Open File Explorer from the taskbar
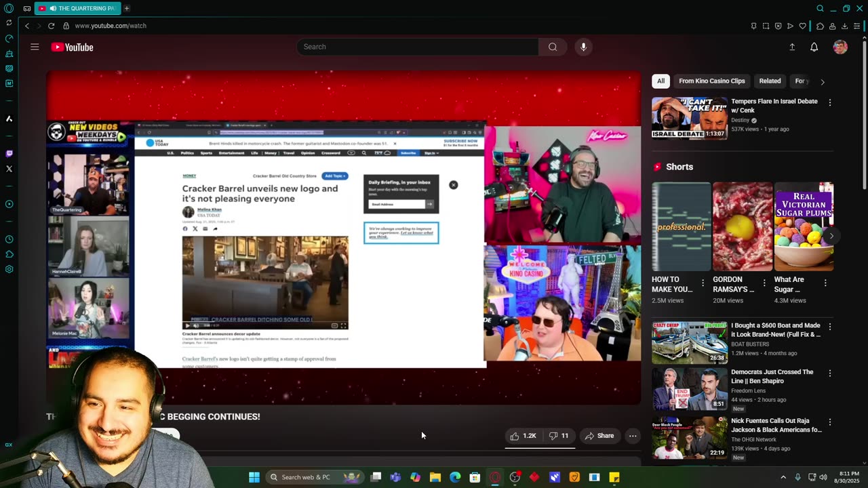Screen dimensions: 868x488 coord(435,477)
